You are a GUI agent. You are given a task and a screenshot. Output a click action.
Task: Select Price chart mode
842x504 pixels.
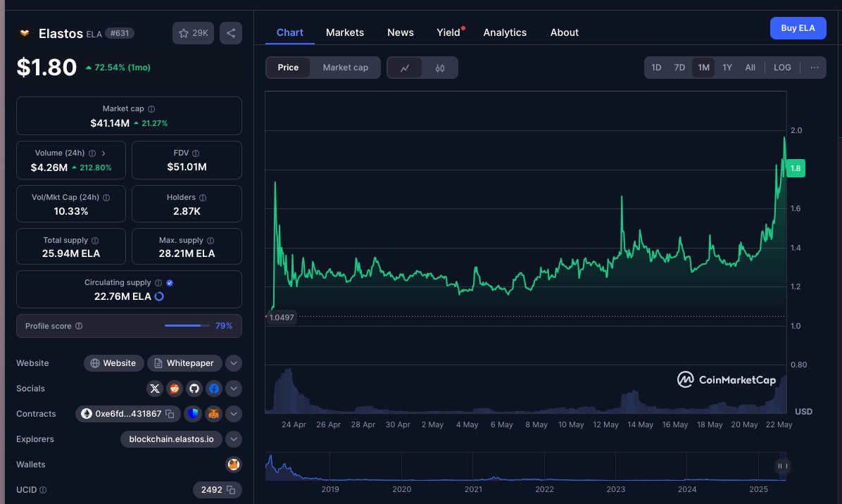[288, 68]
